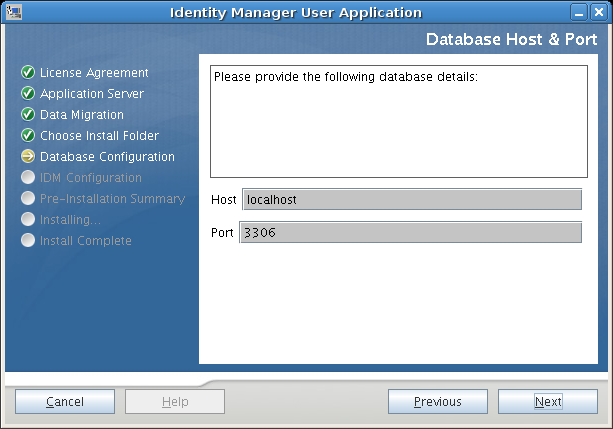
Task: Click the Pre-Installation Summary step bullet
Action: [x=28, y=199]
